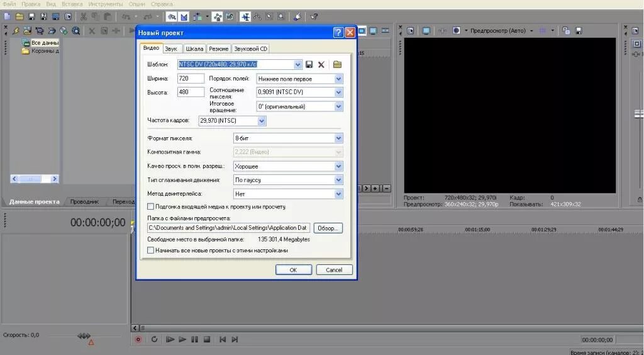Open Project Properties icon in main toolbar
The image size is (644, 355).
tap(68, 17)
